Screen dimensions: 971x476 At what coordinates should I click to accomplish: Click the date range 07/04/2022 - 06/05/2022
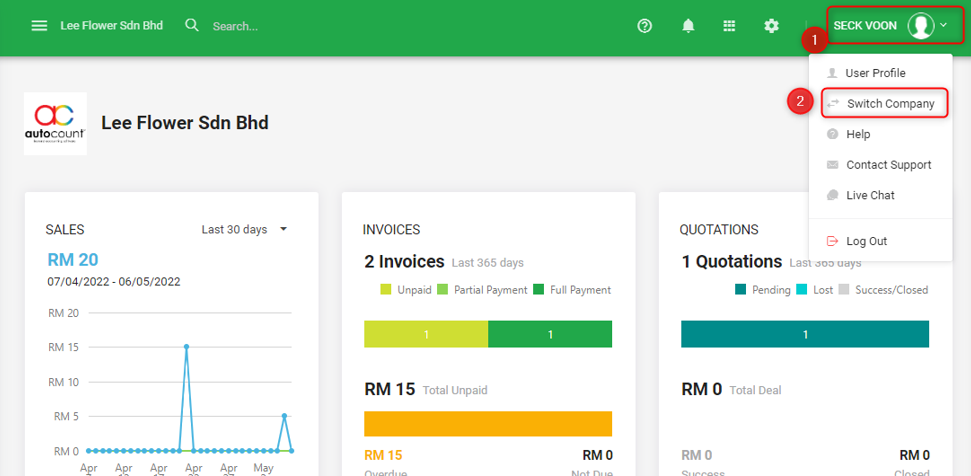pyautogui.click(x=114, y=282)
